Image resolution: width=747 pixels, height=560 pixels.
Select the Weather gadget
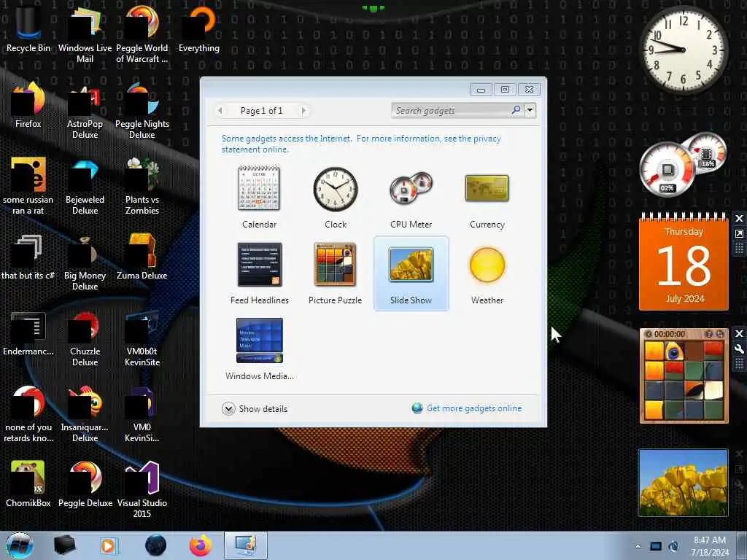click(487, 273)
